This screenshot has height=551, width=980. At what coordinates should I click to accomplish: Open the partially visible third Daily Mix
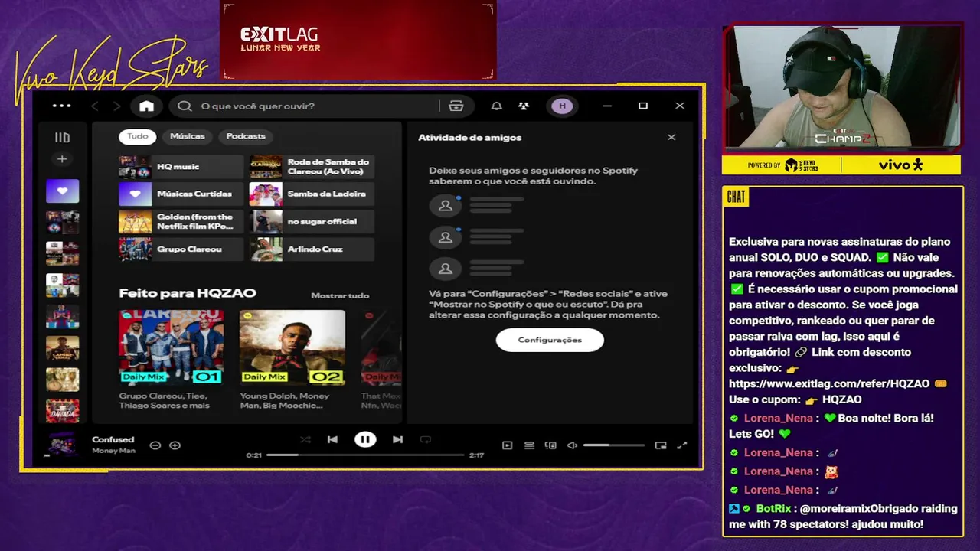tap(381, 347)
